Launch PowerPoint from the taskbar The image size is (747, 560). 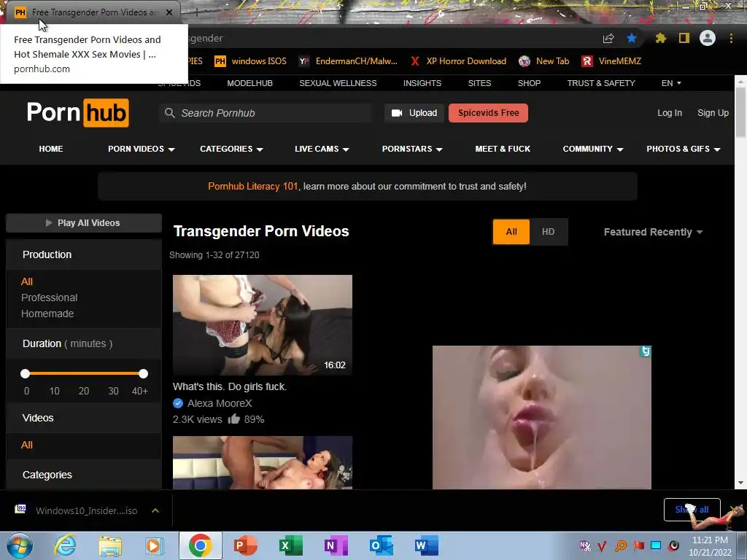click(245, 545)
